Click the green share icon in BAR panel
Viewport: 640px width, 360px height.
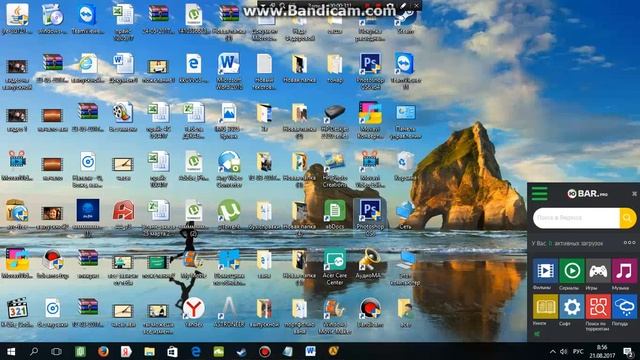point(537,334)
